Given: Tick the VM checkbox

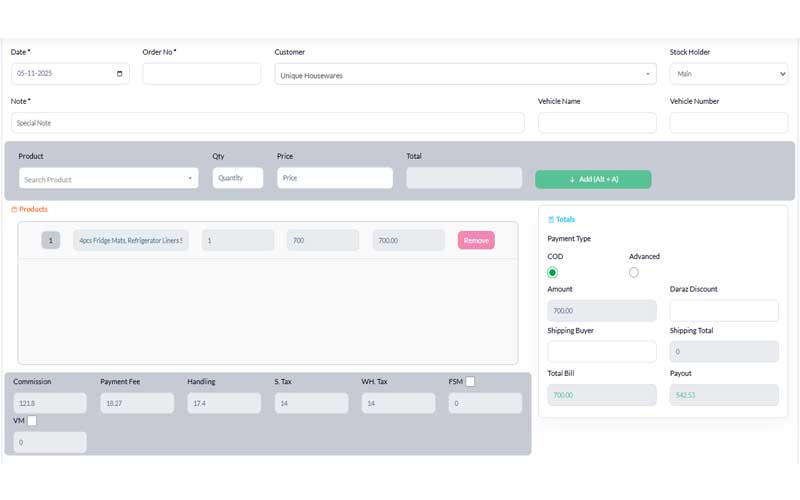Looking at the screenshot, I should [x=32, y=420].
